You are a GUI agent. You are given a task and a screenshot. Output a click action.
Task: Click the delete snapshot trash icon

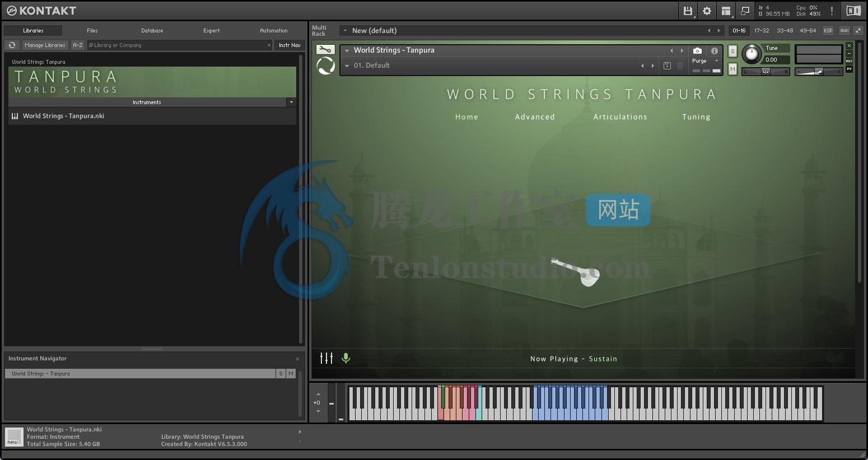click(680, 65)
